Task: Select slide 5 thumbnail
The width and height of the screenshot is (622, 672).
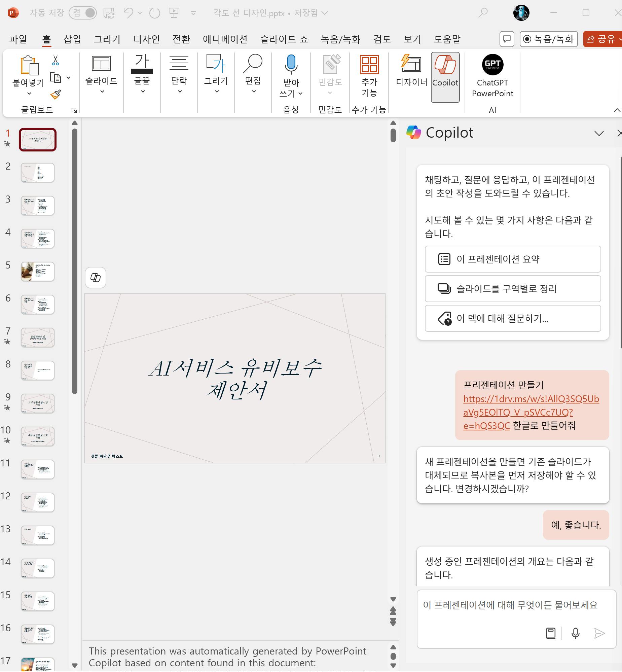Action: 37,271
